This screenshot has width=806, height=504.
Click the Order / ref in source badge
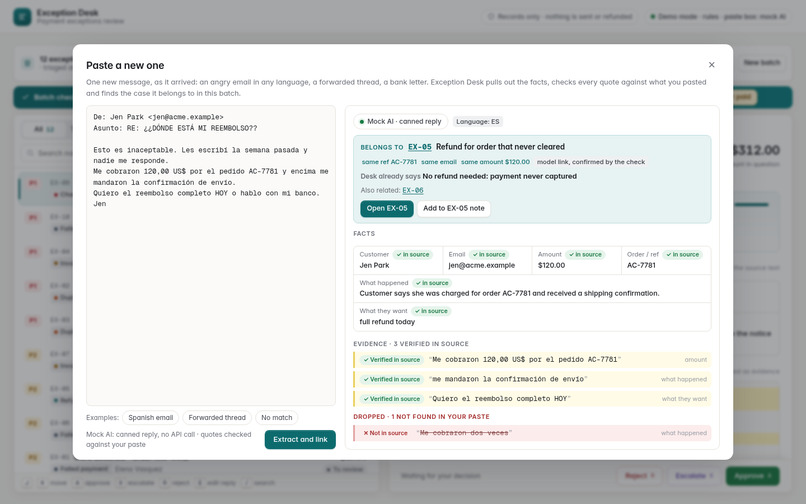pyautogui.click(x=683, y=255)
